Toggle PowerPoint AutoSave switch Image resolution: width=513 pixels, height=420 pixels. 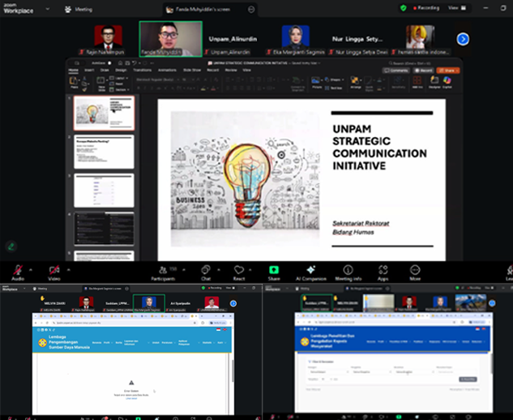pyautogui.click(x=109, y=63)
